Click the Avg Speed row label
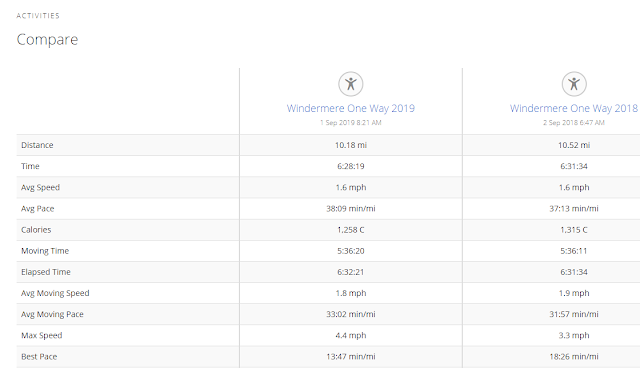Viewport: 640px width, 368px height. tap(40, 188)
